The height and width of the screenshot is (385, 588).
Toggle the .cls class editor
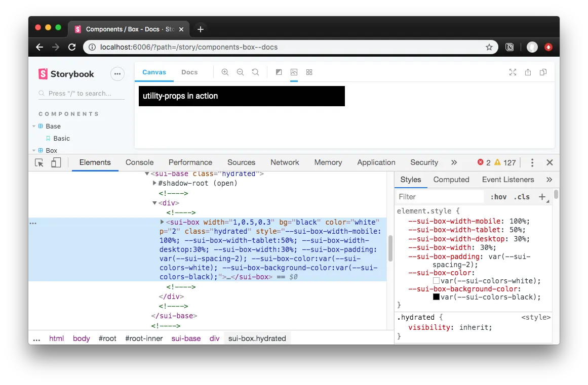pos(522,196)
